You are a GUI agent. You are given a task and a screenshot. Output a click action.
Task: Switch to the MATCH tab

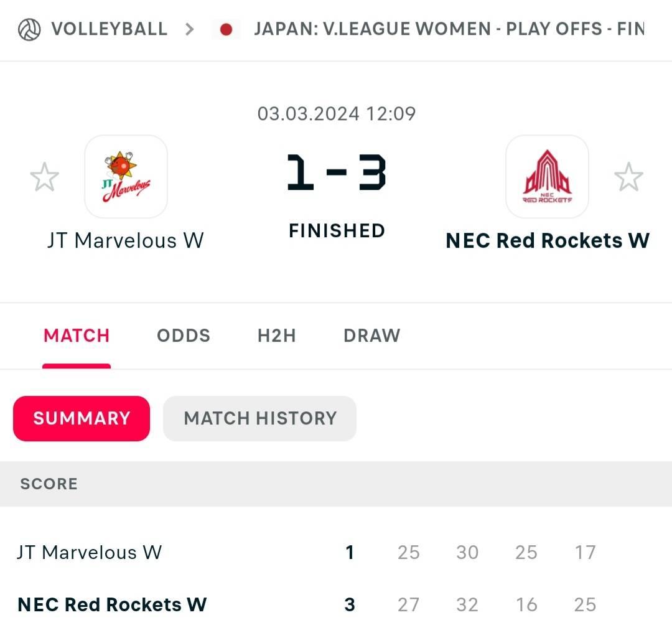point(77,336)
